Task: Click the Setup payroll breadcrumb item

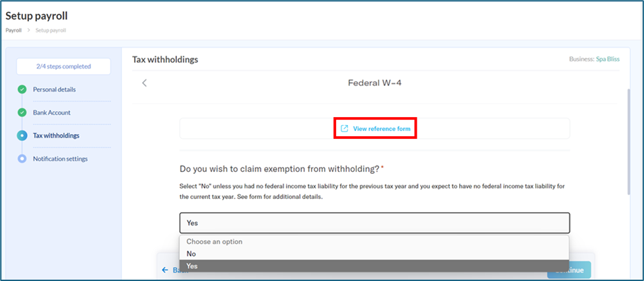Action: (x=50, y=30)
